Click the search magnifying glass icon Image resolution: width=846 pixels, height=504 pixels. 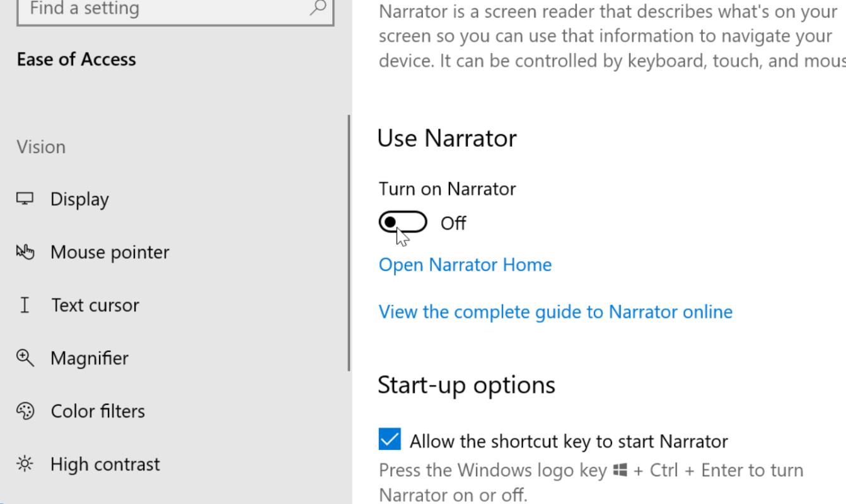pos(318,8)
